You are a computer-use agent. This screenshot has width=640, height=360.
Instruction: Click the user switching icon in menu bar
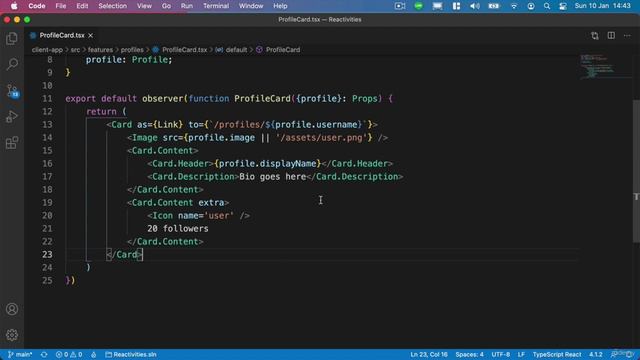tap(531, 6)
